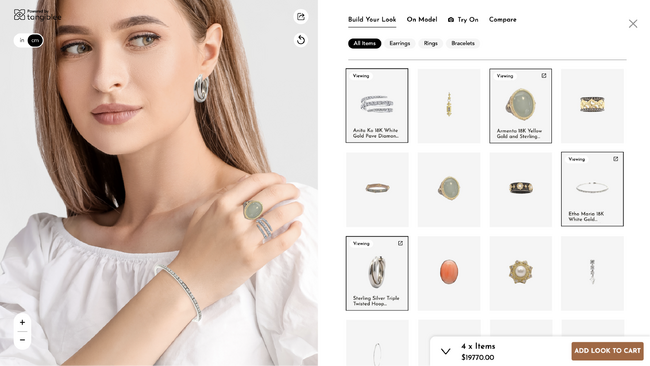Viewport: 650px width, 366px height.
Task: Click ADD LOOK TO CART button
Action: 607,351
